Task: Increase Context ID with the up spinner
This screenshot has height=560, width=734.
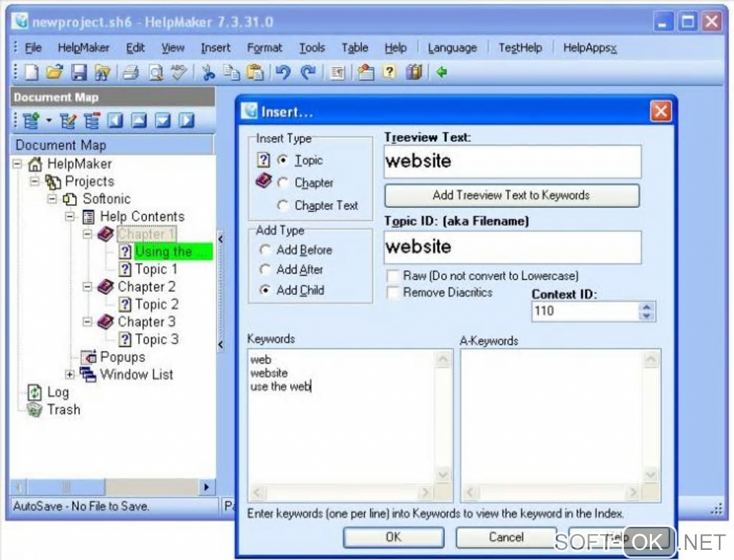Action: click(646, 307)
